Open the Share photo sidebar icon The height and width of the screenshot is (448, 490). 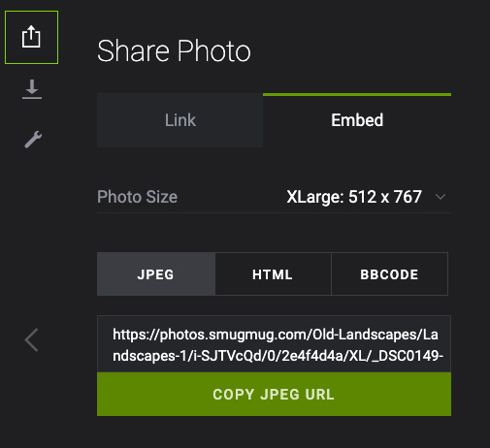click(31, 37)
